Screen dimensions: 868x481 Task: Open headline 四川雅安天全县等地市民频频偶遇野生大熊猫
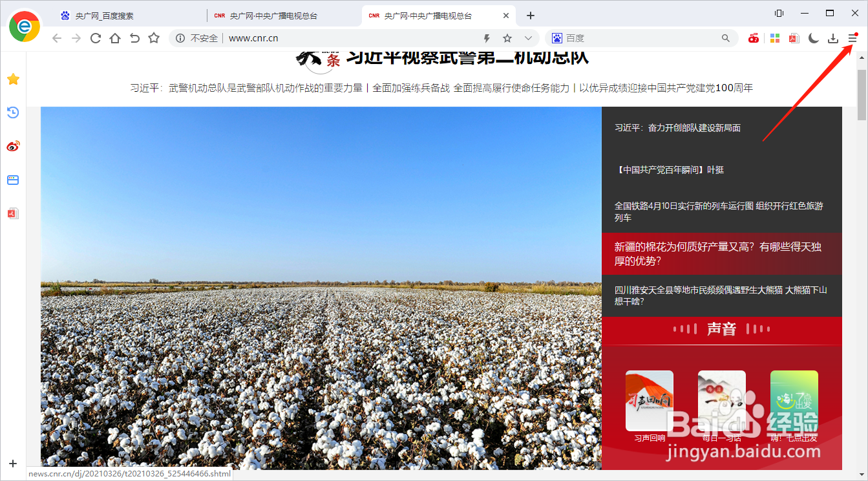721,295
